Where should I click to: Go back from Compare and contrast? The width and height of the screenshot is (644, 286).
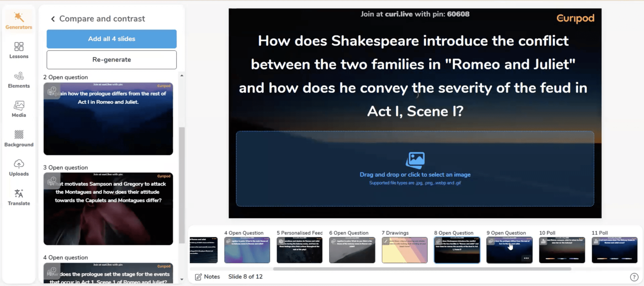click(x=53, y=19)
